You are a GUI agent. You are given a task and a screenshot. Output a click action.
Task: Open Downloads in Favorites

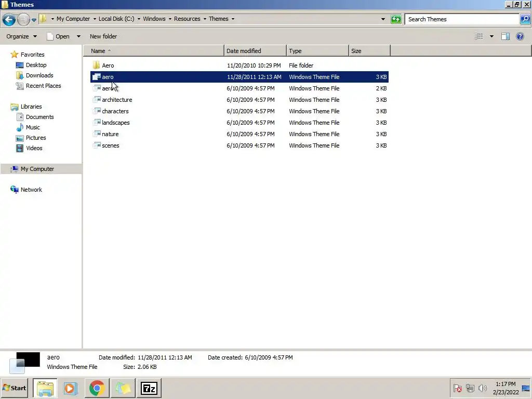click(39, 75)
